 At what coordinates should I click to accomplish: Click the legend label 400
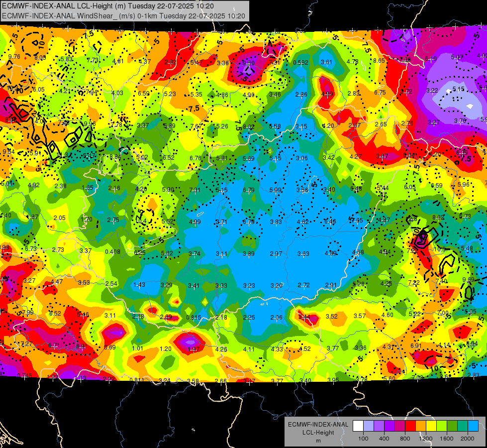[384, 439]
